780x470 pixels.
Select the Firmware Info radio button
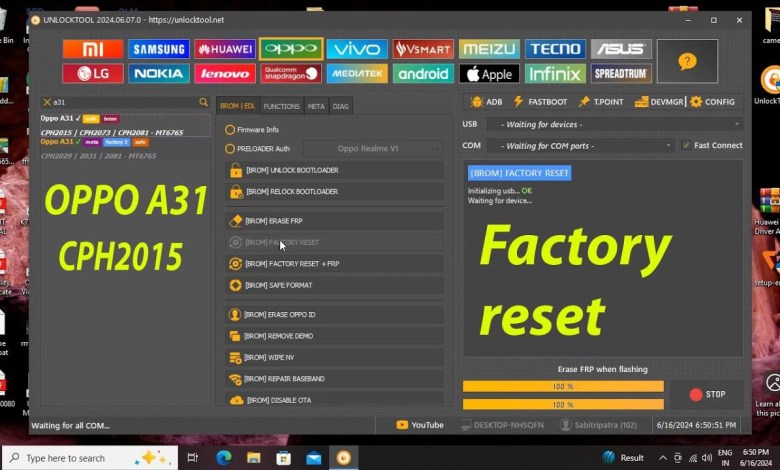(x=230, y=130)
